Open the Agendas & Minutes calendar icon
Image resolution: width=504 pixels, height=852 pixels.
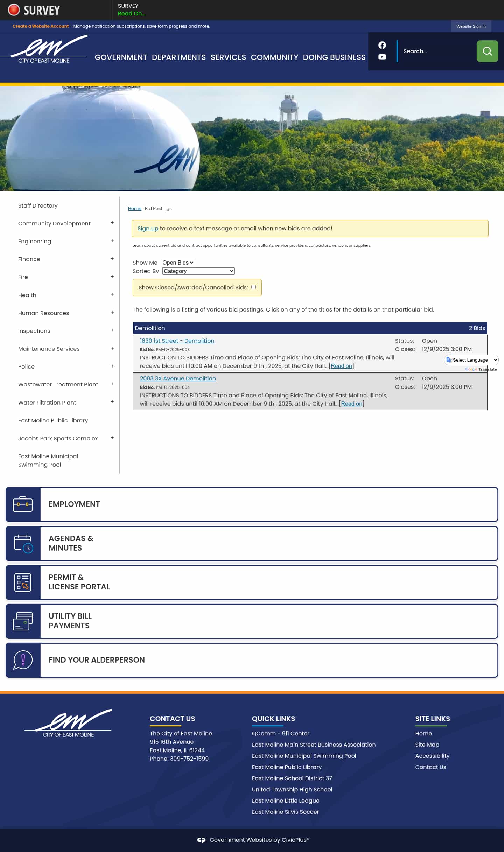coord(23,543)
